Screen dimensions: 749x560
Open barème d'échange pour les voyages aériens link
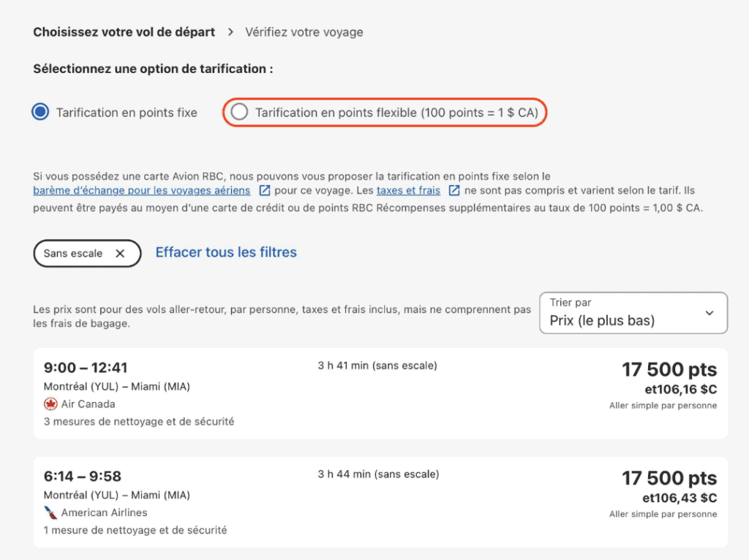pyautogui.click(x=142, y=190)
